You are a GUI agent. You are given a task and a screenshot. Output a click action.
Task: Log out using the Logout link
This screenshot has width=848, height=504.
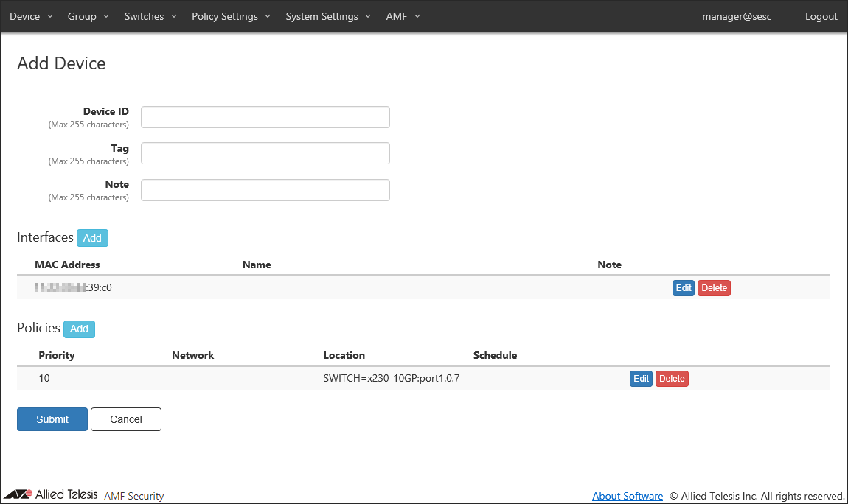[821, 16]
